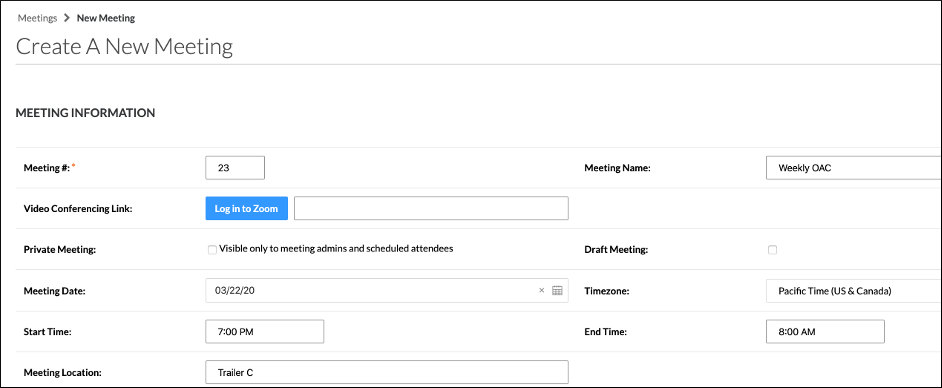942x388 pixels.
Task: Click the Meeting Location field with Trailer C
Action: coord(387,372)
